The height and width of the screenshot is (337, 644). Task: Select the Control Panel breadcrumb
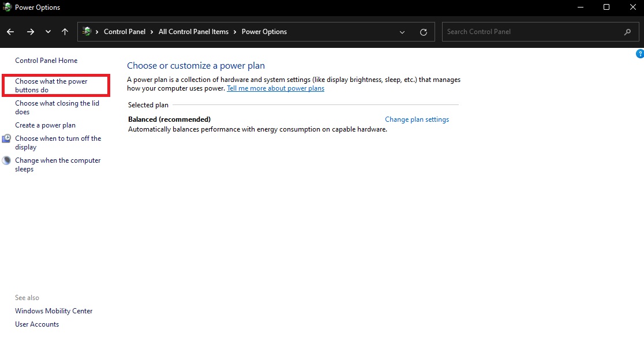pyautogui.click(x=125, y=32)
